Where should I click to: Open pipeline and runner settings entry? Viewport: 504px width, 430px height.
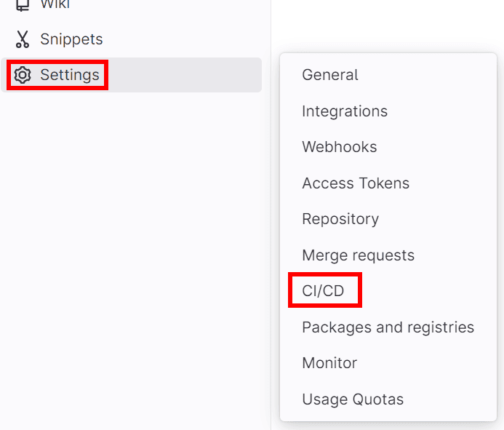point(323,291)
